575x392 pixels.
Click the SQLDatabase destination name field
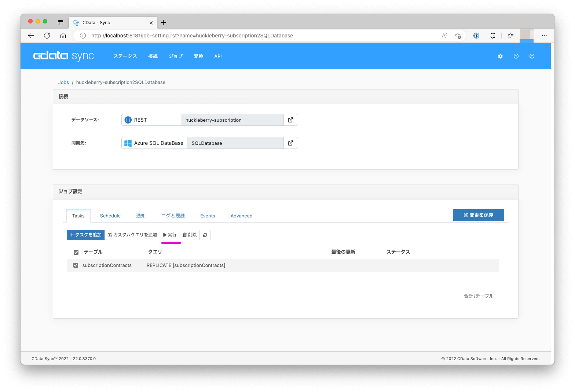click(x=235, y=143)
